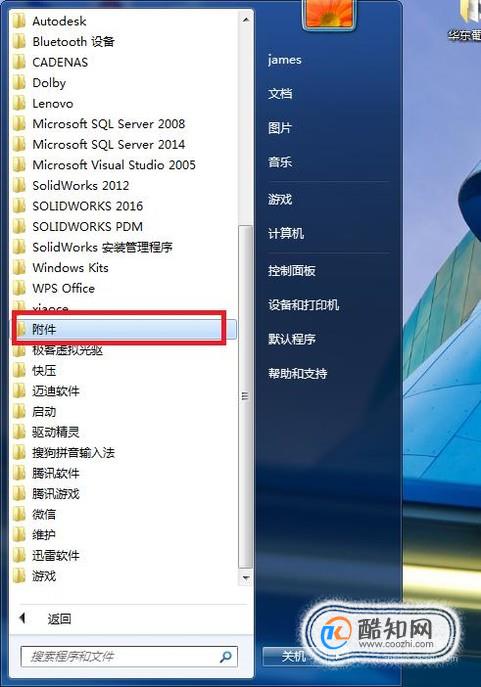The height and width of the screenshot is (687, 481).
Task: Click the user account flower picture
Action: (x=329, y=14)
